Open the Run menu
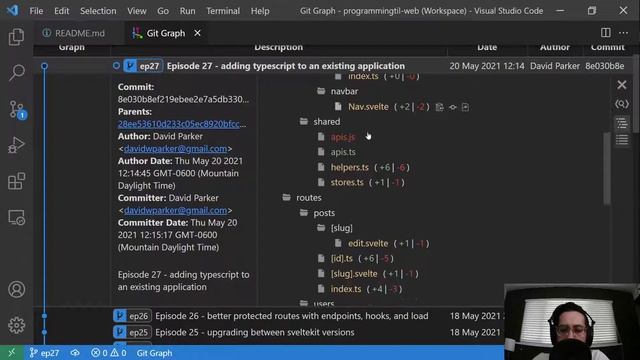This screenshot has height=360, width=640. click(187, 11)
